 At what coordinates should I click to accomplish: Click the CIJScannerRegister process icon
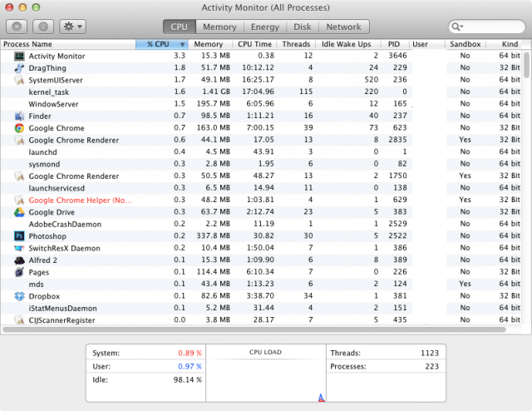click(19, 320)
